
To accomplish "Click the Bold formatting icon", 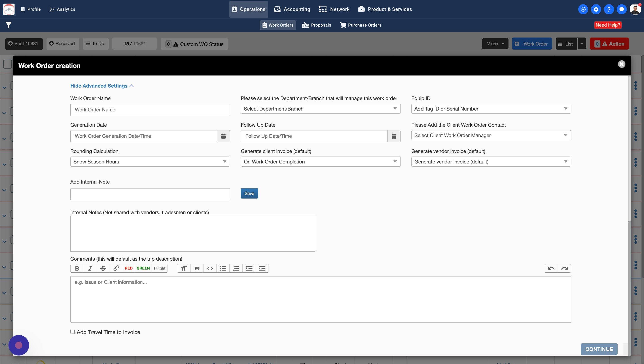I will click(x=77, y=268).
